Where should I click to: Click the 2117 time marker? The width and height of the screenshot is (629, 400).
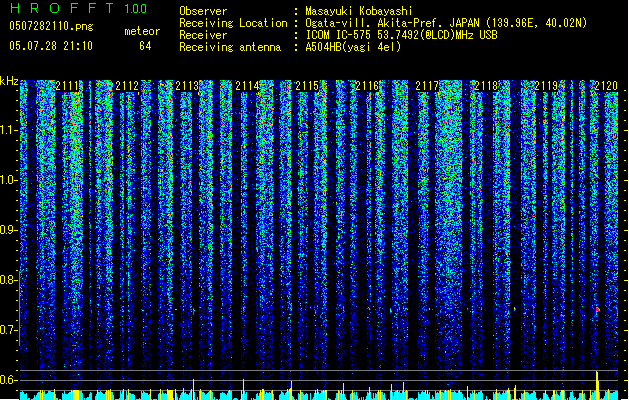pyautogui.click(x=427, y=86)
